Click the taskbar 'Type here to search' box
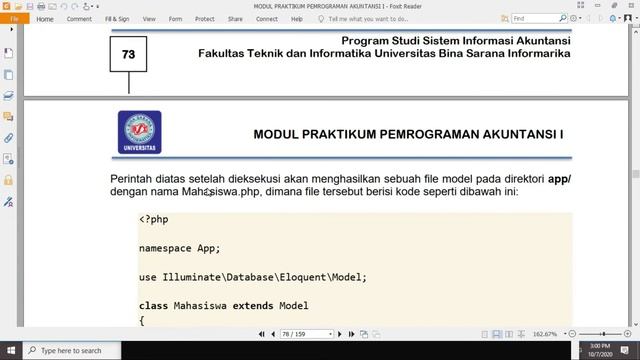This screenshot has width=640, height=360. [72, 351]
